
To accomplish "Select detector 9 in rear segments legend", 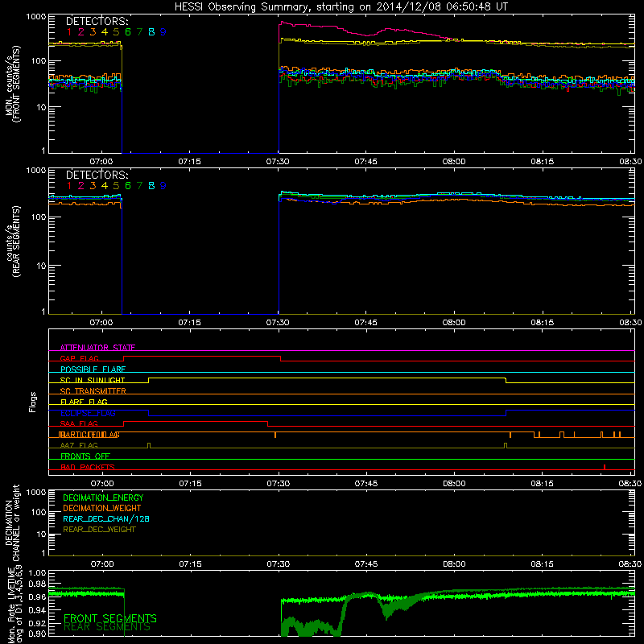I will pyautogui.click(x=163, y=186).
